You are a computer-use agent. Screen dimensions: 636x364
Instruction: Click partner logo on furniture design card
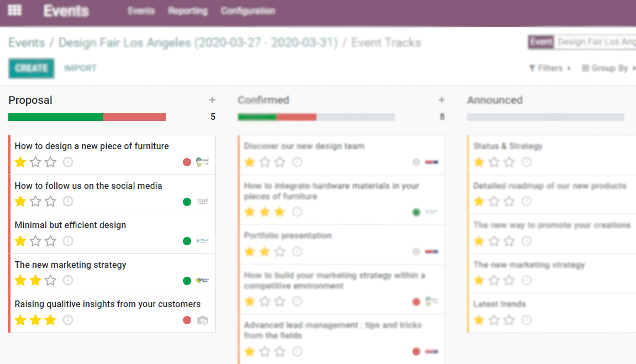[202, 162]
